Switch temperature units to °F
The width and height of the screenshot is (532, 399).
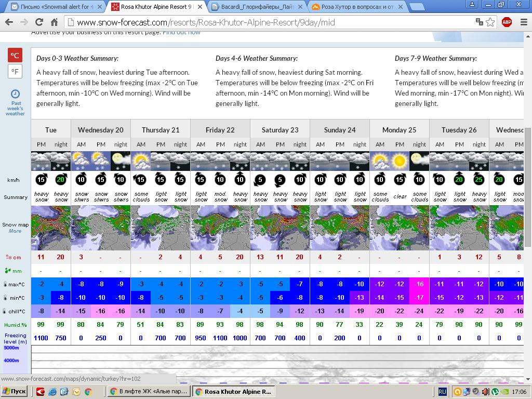15,71
